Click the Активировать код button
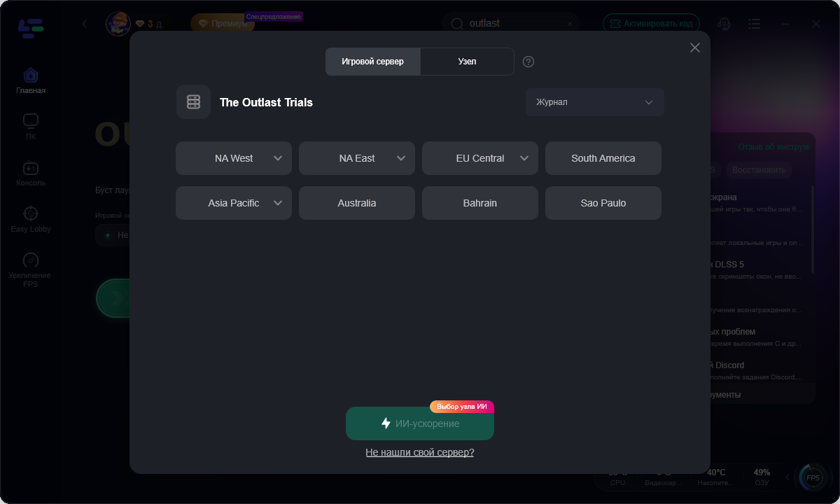Screen dimensions: 840x504 coord(651,24)
